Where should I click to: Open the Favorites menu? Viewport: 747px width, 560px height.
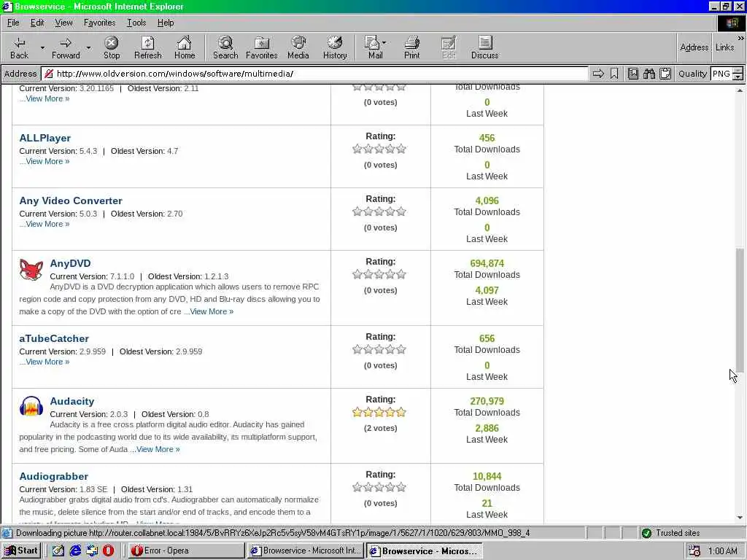coord(99,23)
